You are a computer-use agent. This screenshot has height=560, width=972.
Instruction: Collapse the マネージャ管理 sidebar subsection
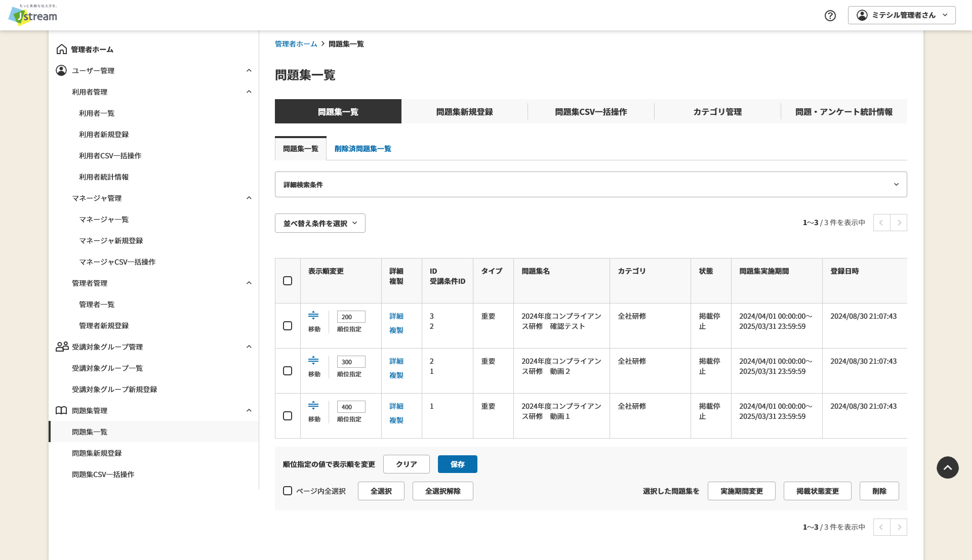[249, 198]
